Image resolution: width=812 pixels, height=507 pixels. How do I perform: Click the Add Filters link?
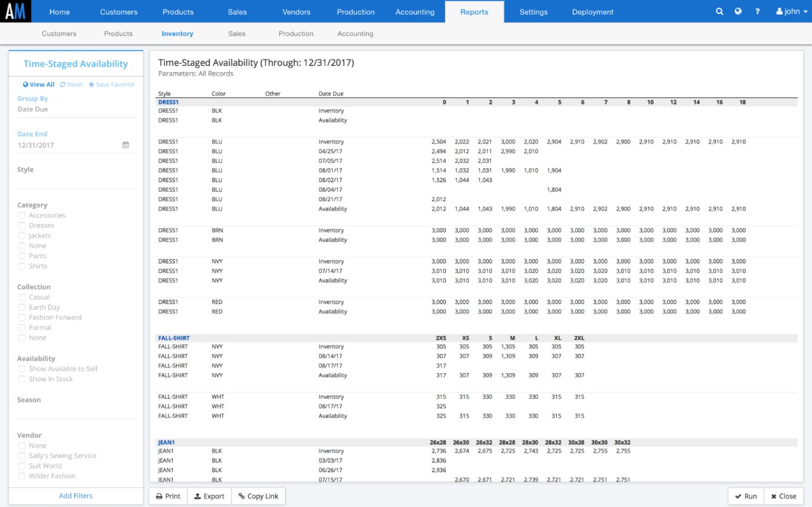pyautogui.click(x=76, y=496)
